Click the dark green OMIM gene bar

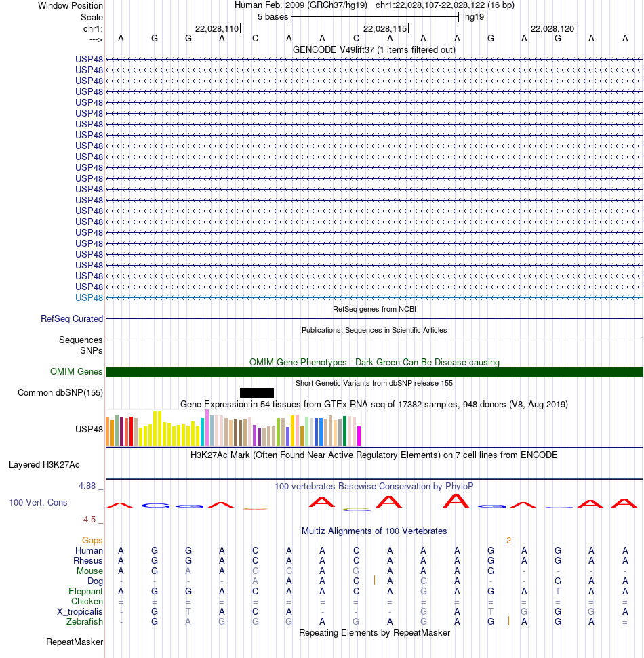coord(374,372)
